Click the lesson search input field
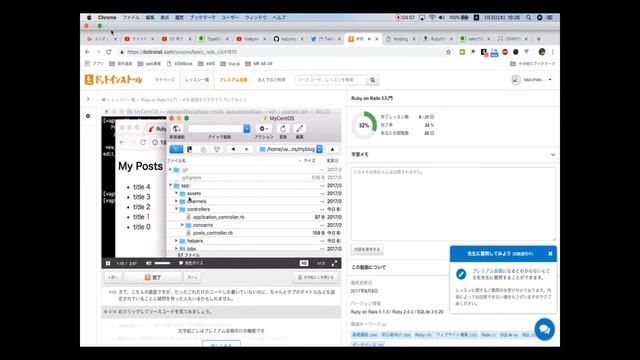This screenshot has height=360, width=640. pyautogui.click(x=331, y=80)
